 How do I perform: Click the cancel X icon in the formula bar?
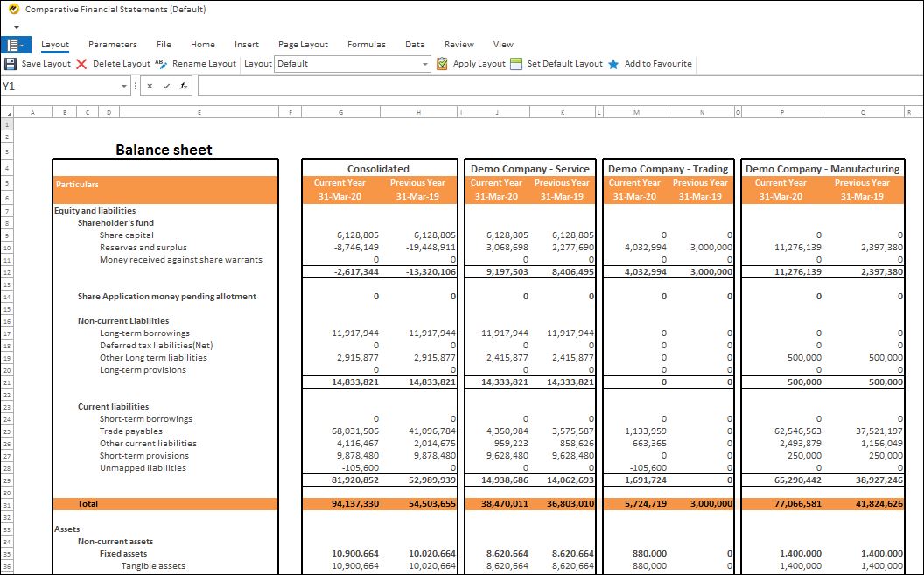click(149, 86)
